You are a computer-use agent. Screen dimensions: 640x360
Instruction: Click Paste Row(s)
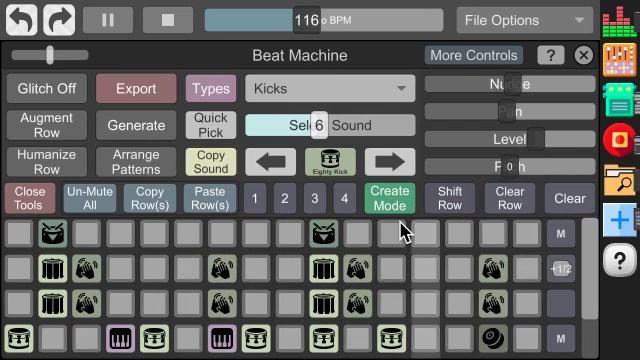(210, 198)
